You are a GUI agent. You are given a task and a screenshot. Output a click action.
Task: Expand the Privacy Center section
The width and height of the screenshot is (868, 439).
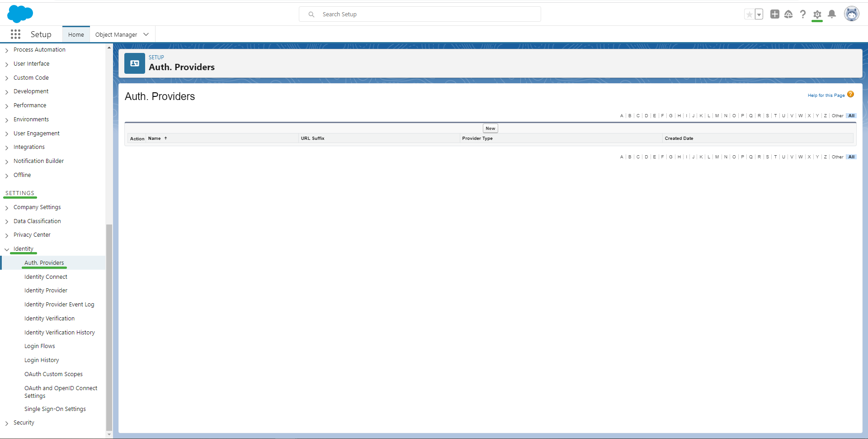click(7, 235)
